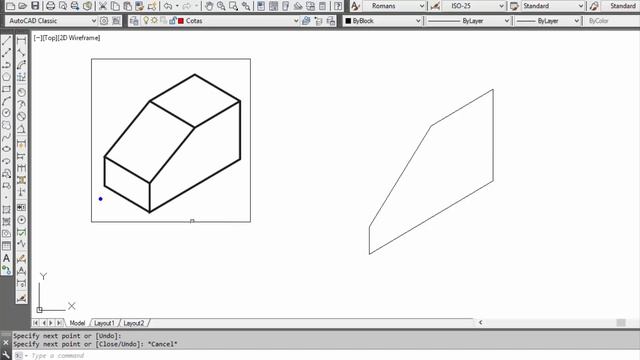This screenshot has height=360, width=640.
Task: Click the Match Properties icon
Action: pyautogui.click(x=140, y=6)
